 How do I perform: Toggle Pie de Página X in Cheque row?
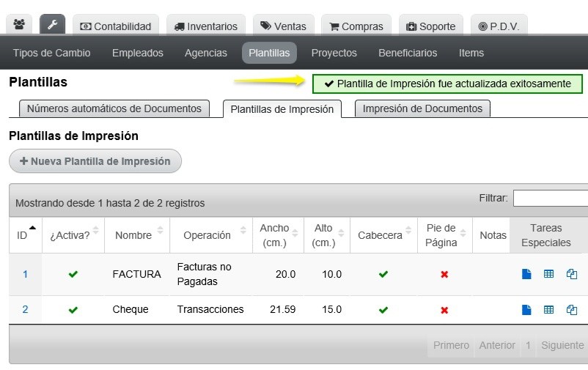click(444, 310)
